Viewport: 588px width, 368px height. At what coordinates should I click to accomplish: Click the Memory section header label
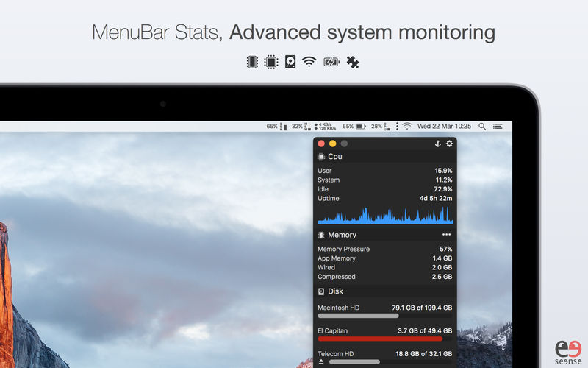coord(342,235)
